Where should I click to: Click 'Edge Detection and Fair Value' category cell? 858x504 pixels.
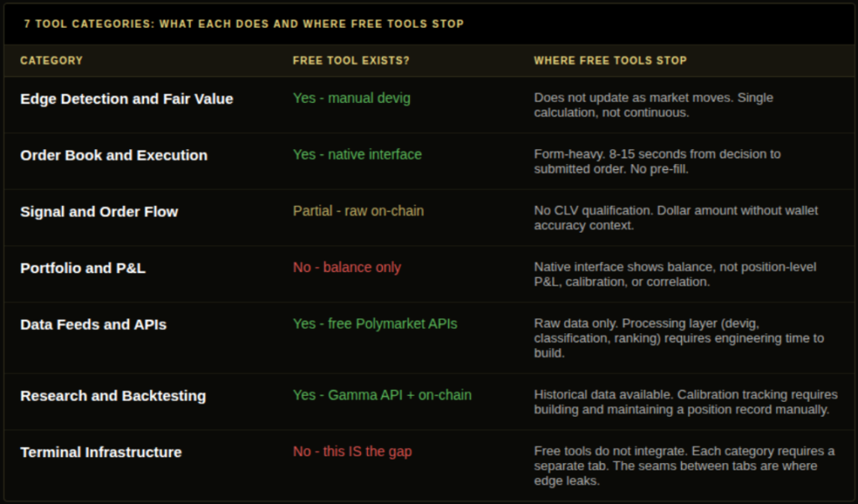point(127,99)
